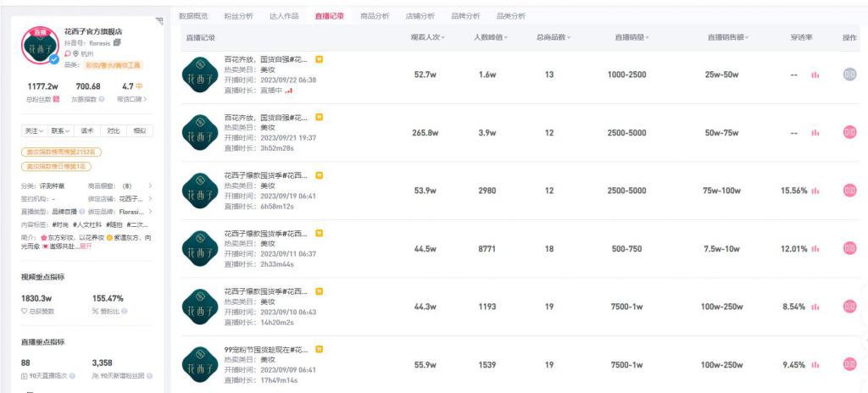Open the bar chart icon beside 8.54% 穿透率
Screen dimensions: 868x393
point(815,307)
